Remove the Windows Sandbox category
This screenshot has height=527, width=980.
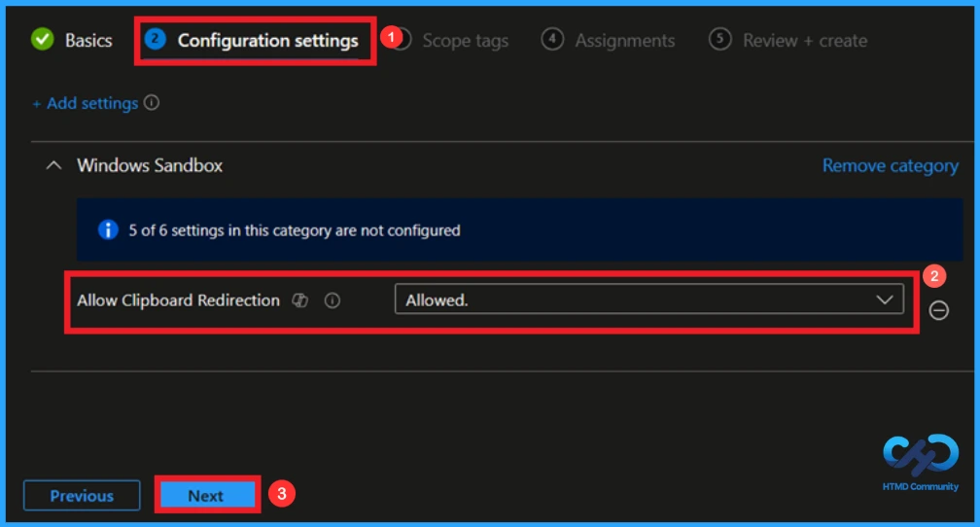pyautogui.click(x=890, y=165)
